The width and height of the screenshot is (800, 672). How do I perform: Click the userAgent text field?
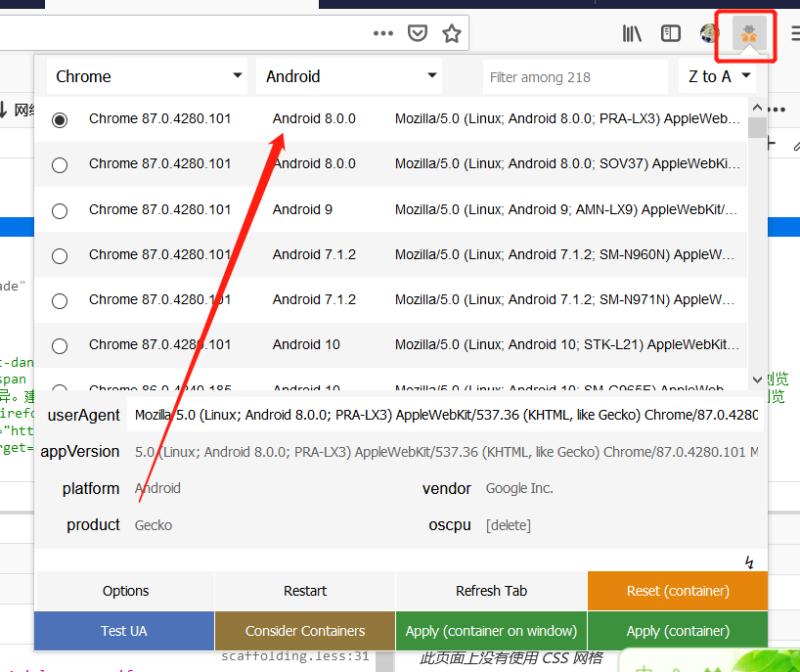pos(445,415)
